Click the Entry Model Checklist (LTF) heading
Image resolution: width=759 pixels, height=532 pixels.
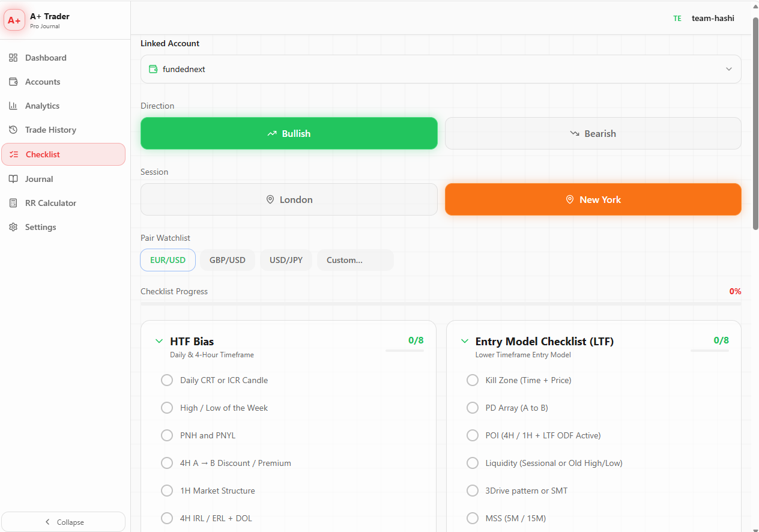pos(545,341)
